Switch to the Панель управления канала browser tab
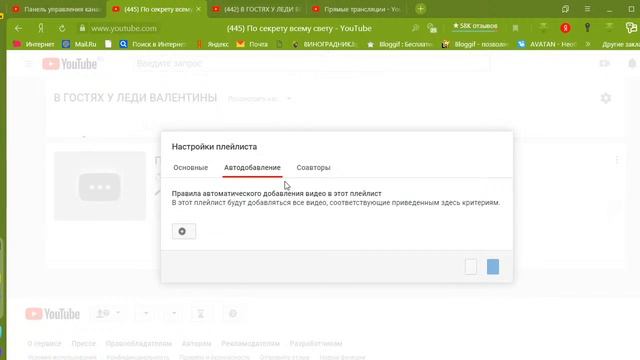Viewport: 640px width, 360px height. click(56, 9)
